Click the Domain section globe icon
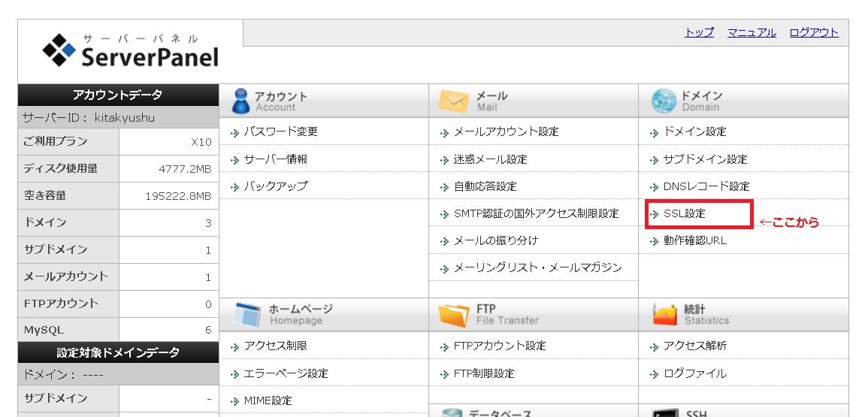Image resolution: width=868 pixels, height=417 pixels. (x=663, y=101)
